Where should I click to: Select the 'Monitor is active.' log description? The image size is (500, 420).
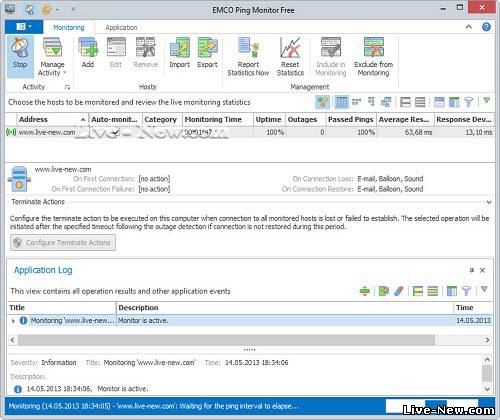(143, 321)
